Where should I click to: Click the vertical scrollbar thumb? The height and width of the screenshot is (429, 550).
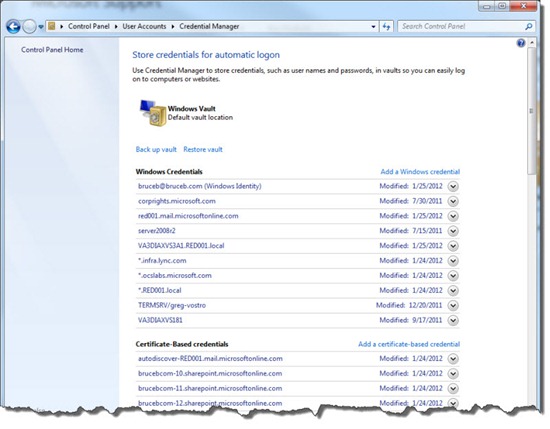pos(531,111)
